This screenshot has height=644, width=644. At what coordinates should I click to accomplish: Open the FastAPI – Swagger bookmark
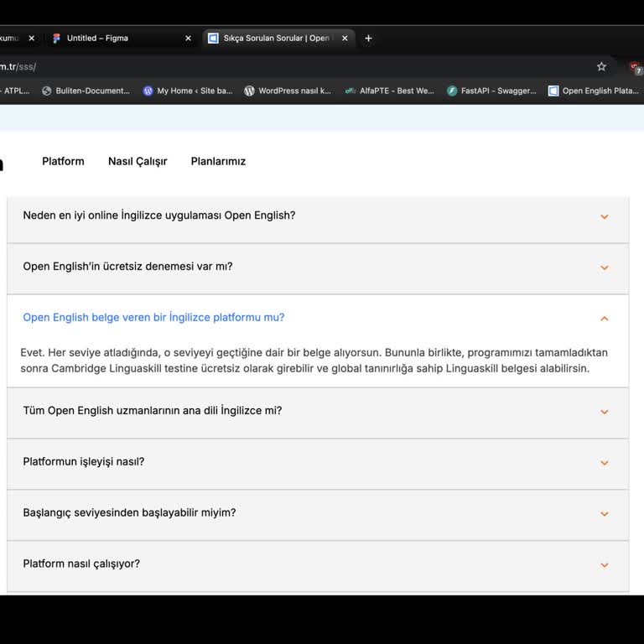(x=491, y=91)
